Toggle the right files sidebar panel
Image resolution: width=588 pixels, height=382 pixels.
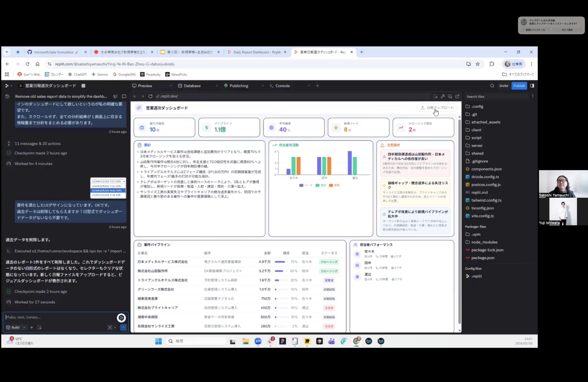(532, 86)
